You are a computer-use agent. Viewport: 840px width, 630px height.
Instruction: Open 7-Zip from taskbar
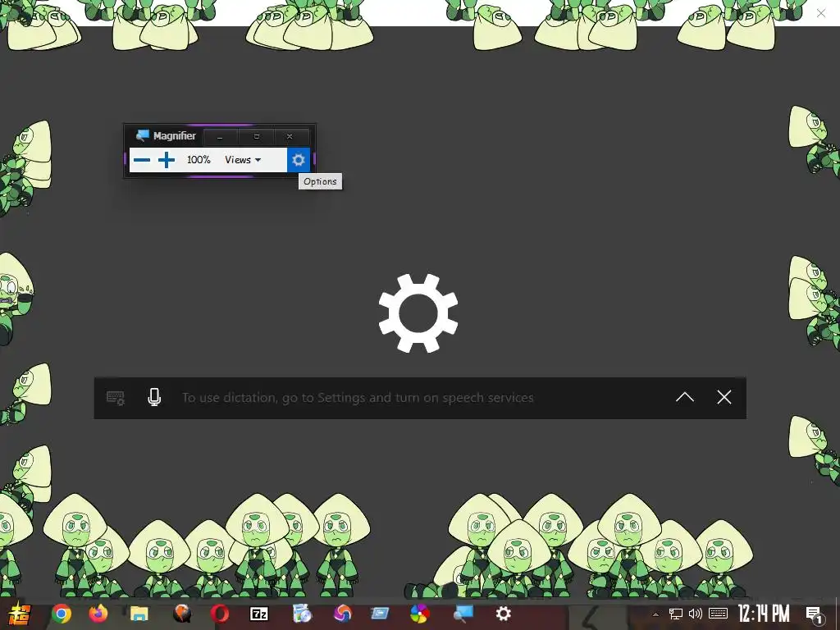click(x=259, y=614)
